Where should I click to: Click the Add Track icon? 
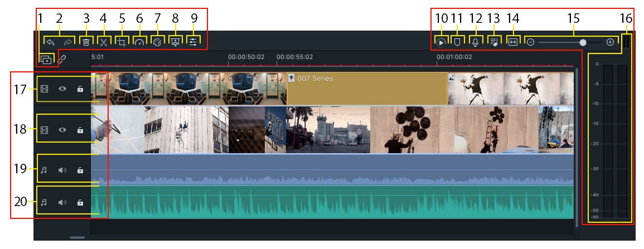click(x=46, y=60)
